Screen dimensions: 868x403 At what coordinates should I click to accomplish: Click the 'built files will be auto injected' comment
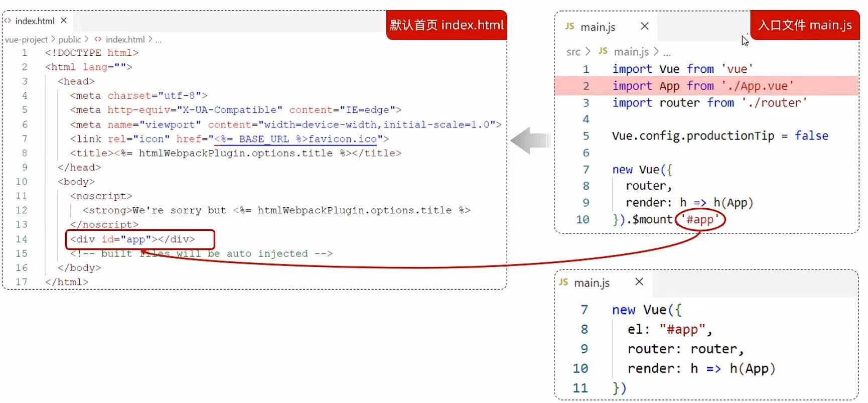(201, 253)
